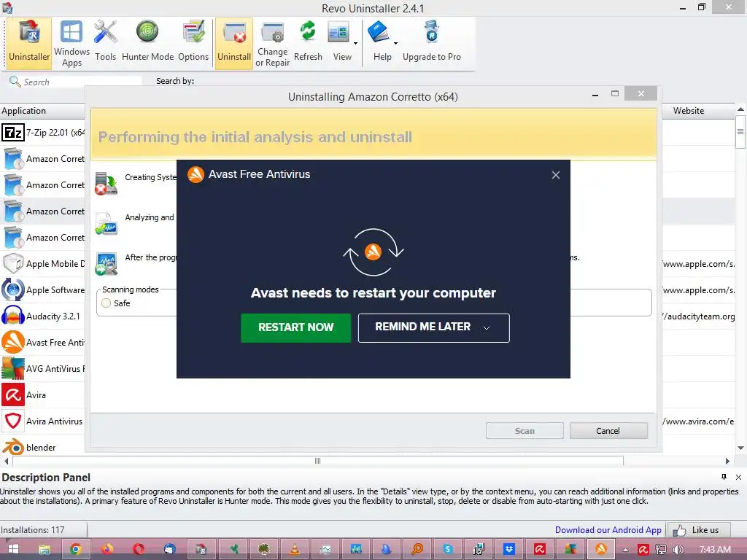Select the Safe scanning mode radio button
This screenshot has width=747, height=560.
coord(107,303)
